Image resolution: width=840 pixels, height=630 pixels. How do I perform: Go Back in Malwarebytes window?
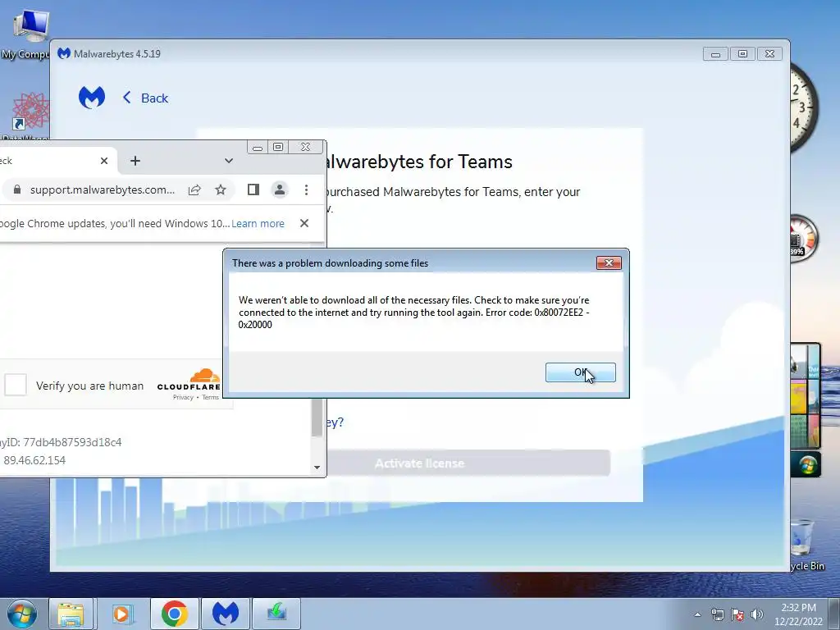coord(145,98)
